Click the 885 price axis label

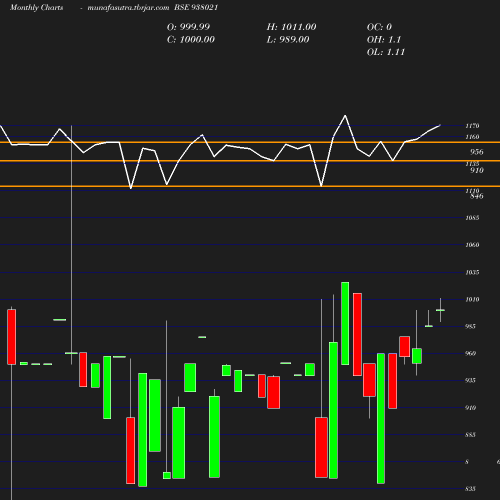pyautogui.click(x=470, y=435)
